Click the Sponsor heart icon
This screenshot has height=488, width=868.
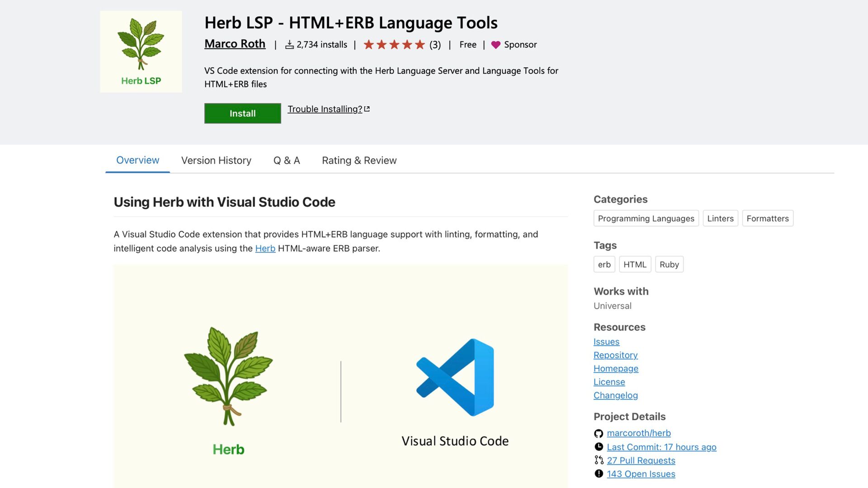pyautogui.click(x=496, y=45)
